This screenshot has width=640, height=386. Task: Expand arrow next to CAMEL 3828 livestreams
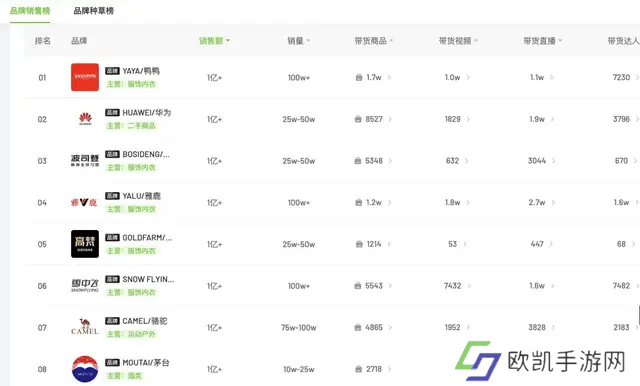(553, 327)
